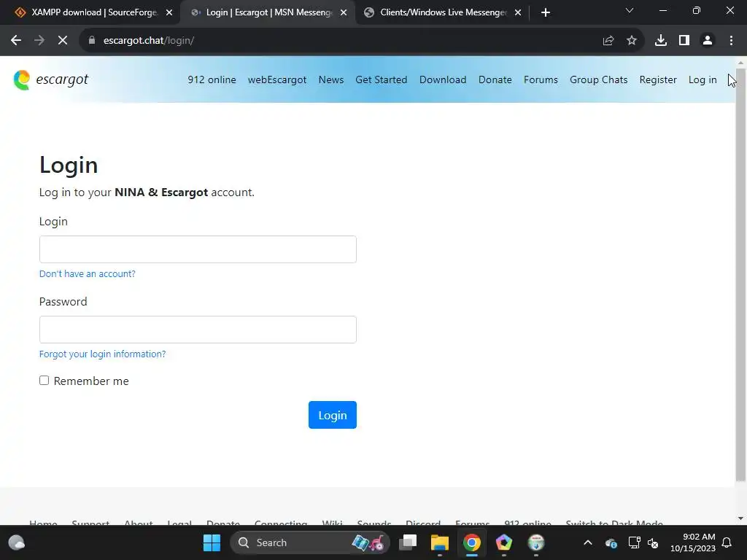Click the weather widget icon in taskbar

tap(17, 542)
